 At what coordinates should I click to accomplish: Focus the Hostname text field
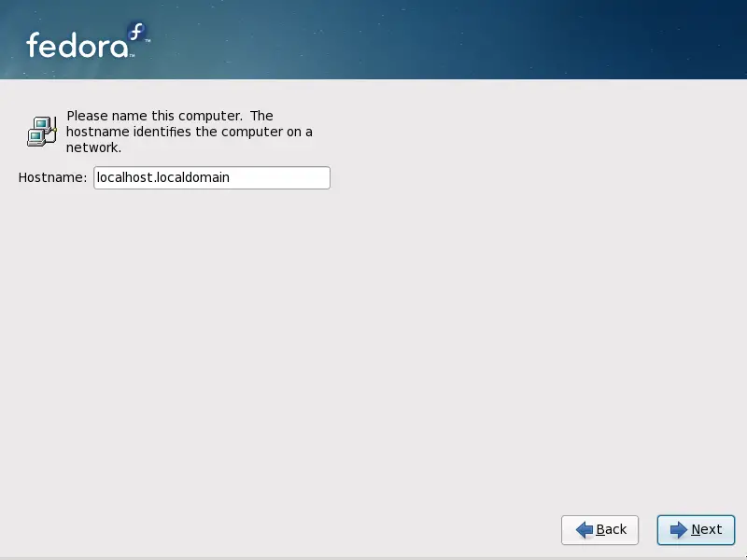click(x=212, y=177)
